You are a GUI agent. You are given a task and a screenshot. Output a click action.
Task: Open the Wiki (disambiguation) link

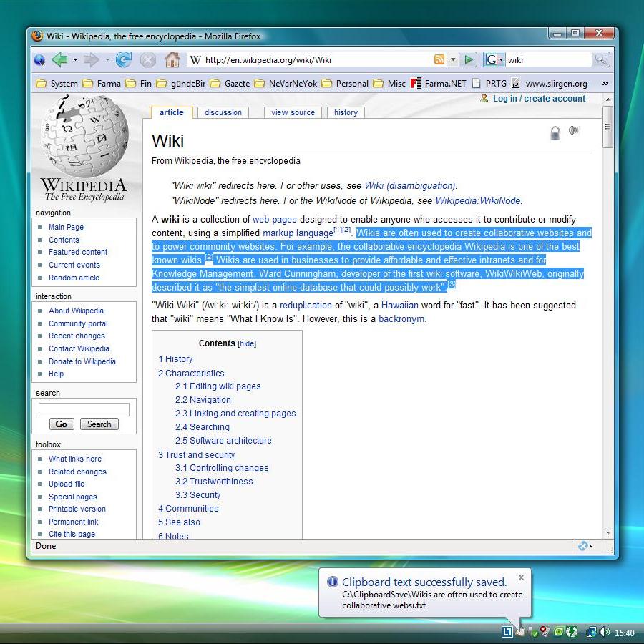click(410, 185)
